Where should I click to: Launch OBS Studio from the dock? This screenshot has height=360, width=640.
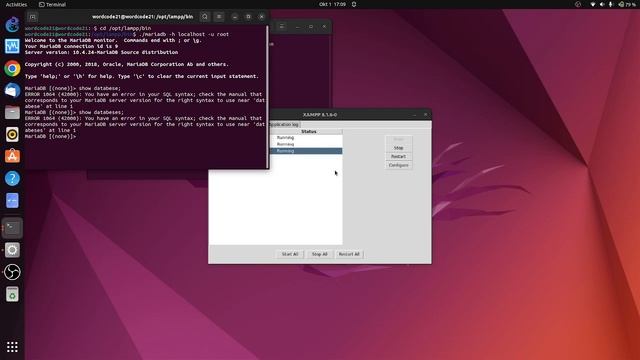pos(12,272)
